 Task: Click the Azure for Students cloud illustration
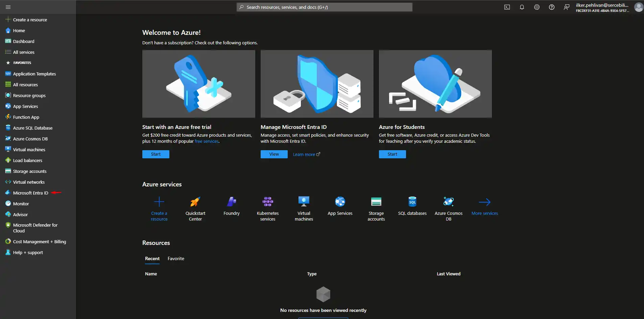[x=435, y=84]
